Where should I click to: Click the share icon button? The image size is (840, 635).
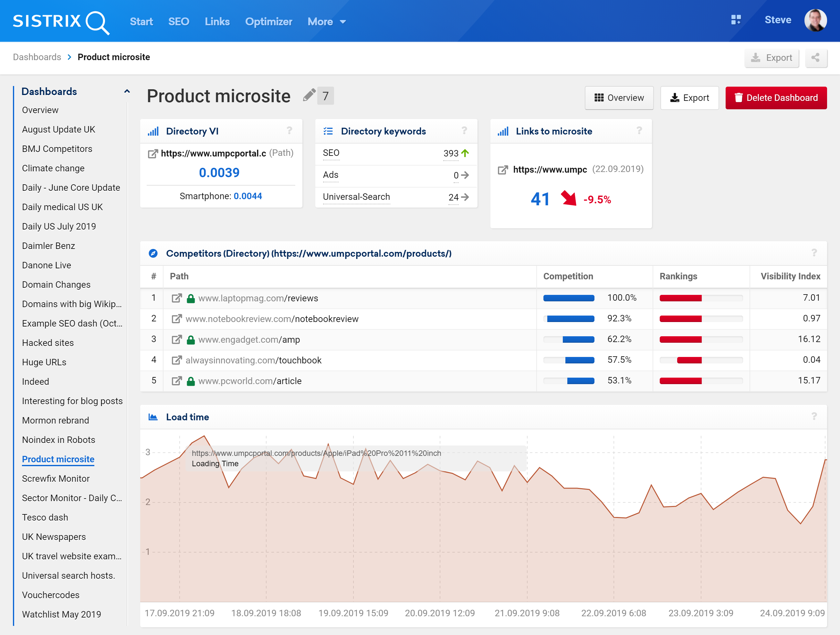coord(816,58)
